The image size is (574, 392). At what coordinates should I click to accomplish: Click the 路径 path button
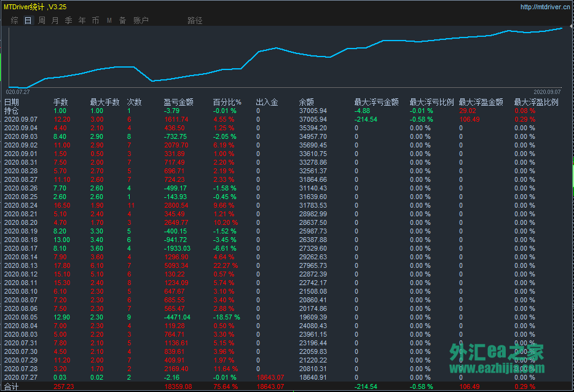[195, 20]
